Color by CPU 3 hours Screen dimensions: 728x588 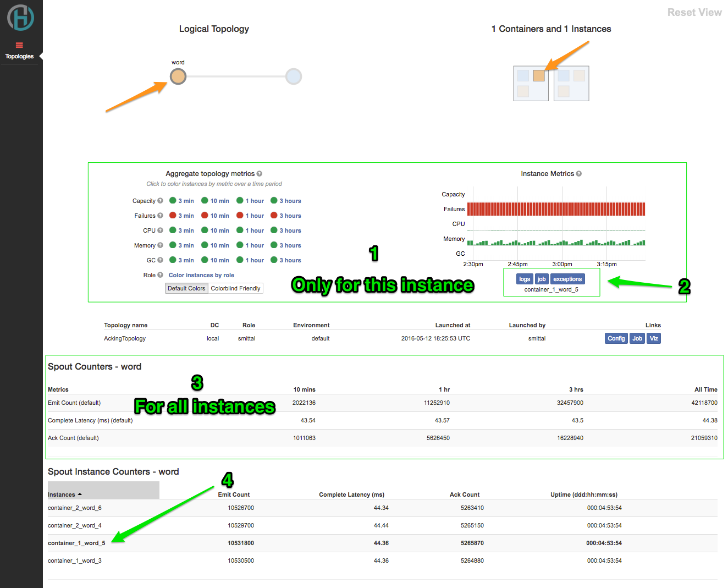click(x=286, y=230)
